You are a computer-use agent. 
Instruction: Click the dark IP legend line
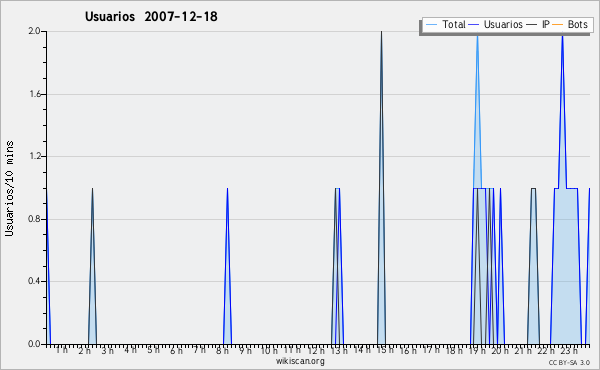(x=532, y=24)
